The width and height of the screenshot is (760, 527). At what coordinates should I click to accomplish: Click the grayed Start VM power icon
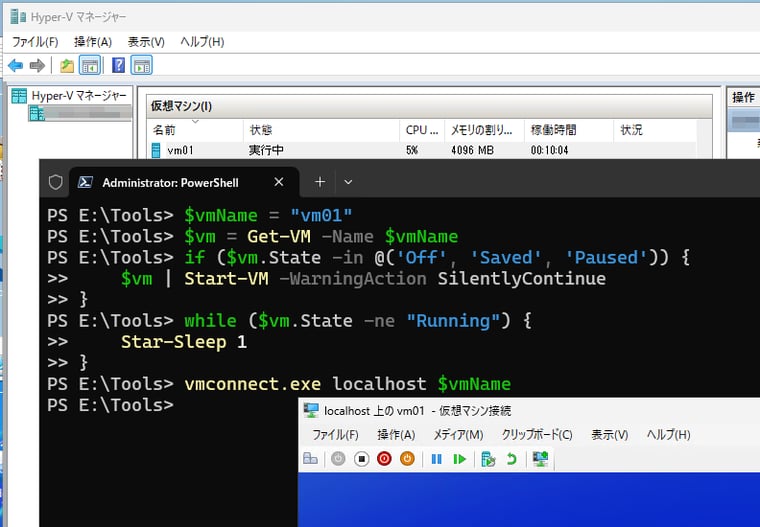point(338,459)
